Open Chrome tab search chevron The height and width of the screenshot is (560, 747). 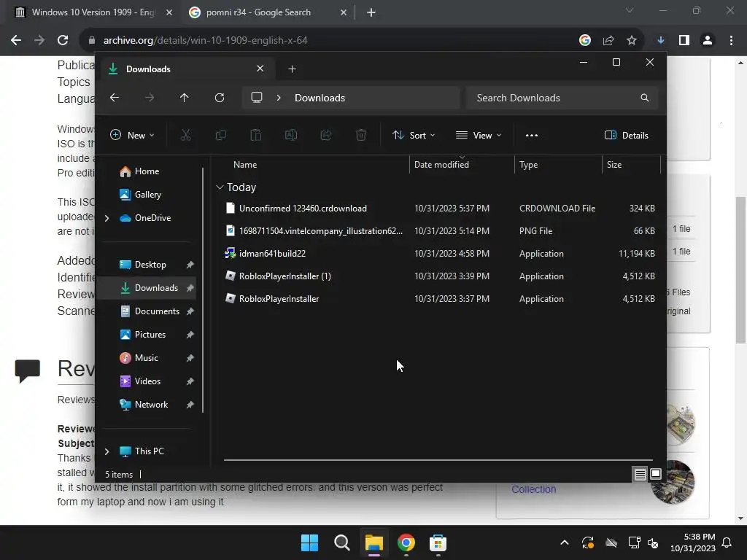tap(630, 10)
